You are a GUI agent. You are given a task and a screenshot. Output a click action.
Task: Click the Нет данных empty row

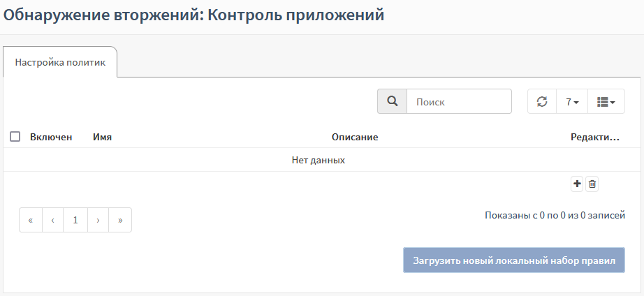click(x=319, y=160)
